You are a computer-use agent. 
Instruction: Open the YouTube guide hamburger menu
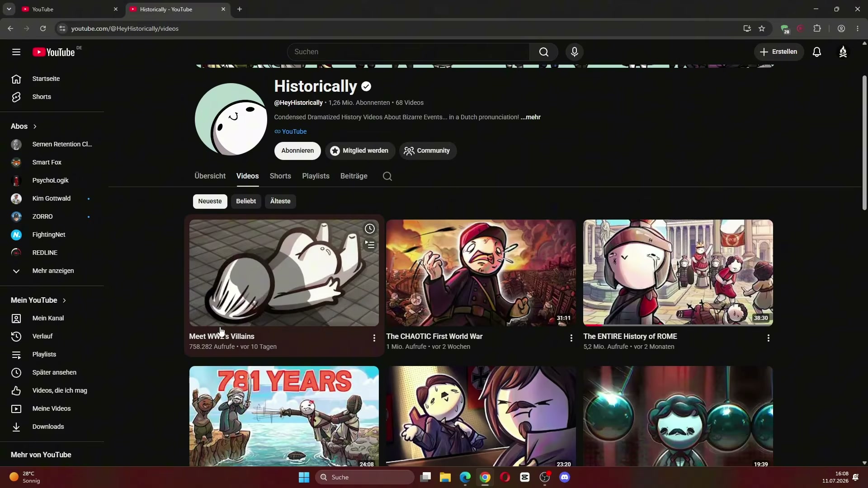(x=16, y=52)
